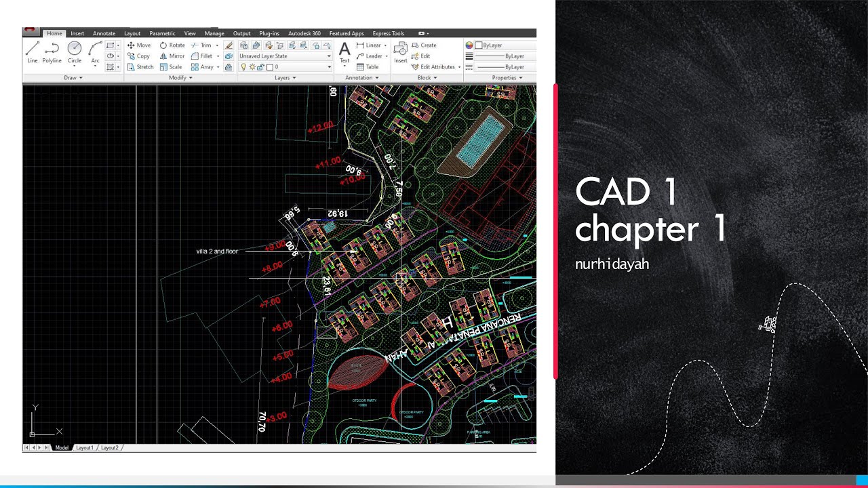
Task: Expand the Properties panel
Action: click(x=507, y=78)
